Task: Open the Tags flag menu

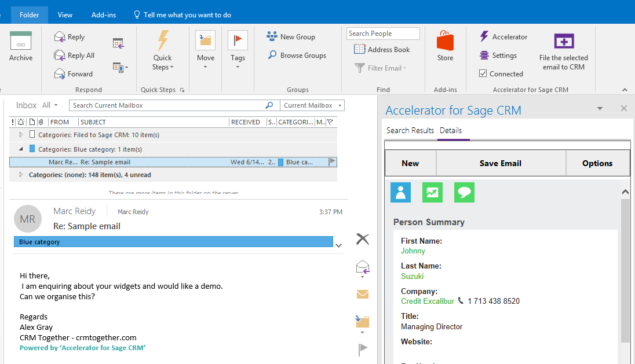Action: click(238, 50)
